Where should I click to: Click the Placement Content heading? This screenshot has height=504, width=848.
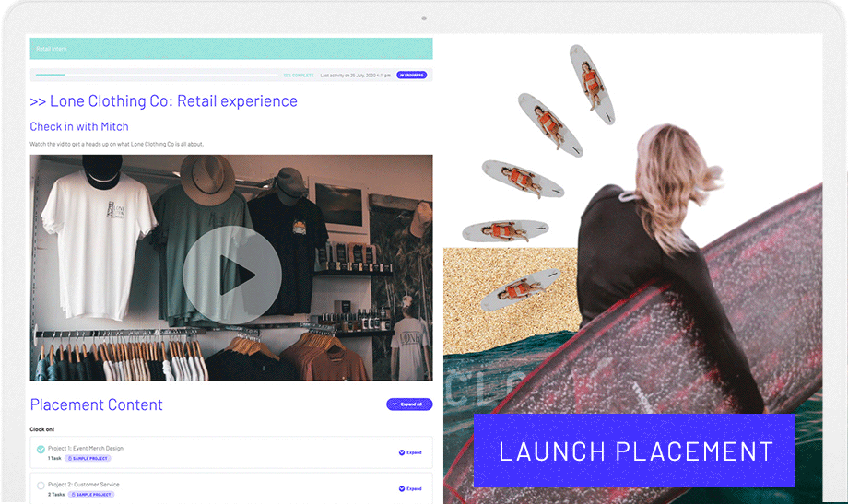point(96,404)
